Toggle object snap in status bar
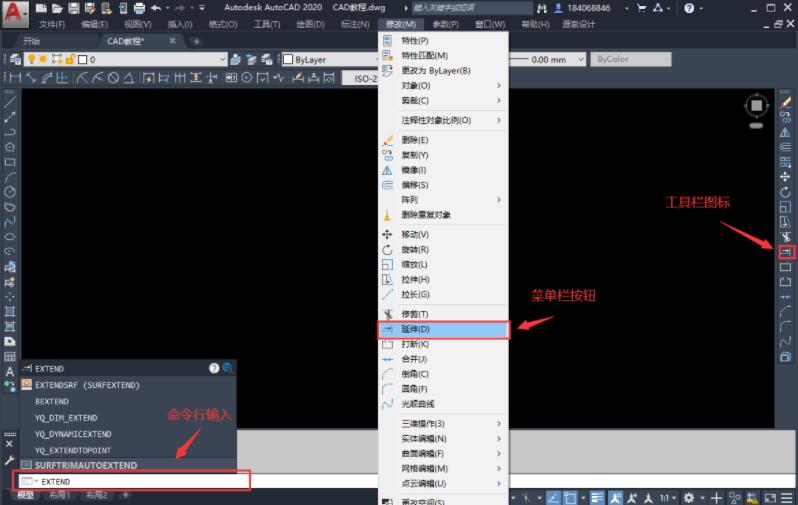Screen dimensions: 798x505 571,497
